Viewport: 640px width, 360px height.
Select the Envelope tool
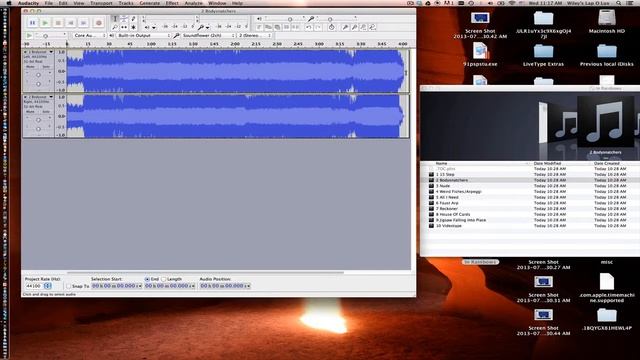click(124, 19)
